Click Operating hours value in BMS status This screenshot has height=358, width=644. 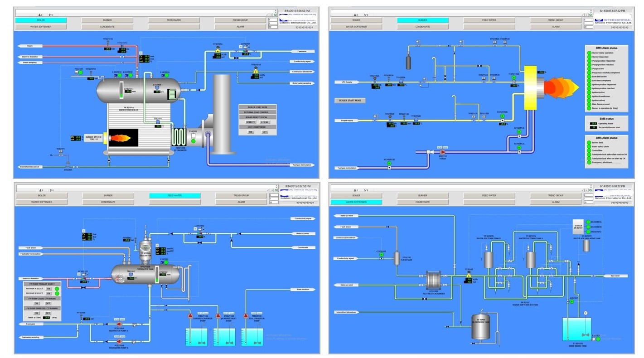point(593,123)
